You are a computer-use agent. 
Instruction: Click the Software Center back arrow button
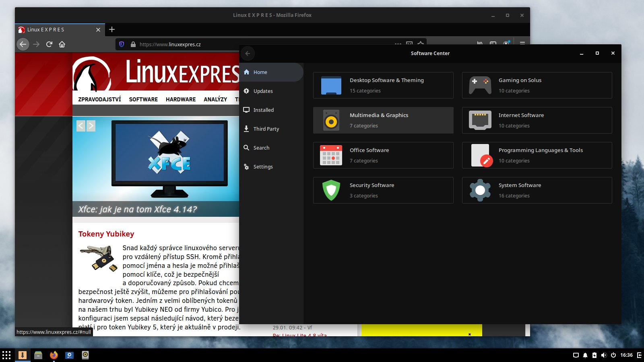click(248, 53)
